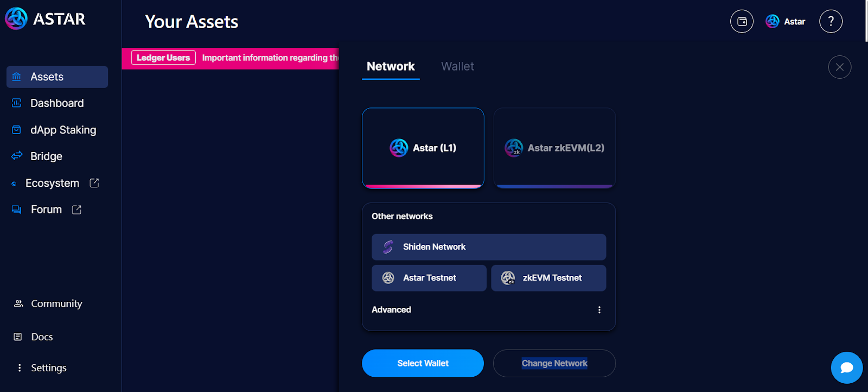Open the Assets section via its bank icon
This screenshot has height=392, width=868.
(16, 77)
